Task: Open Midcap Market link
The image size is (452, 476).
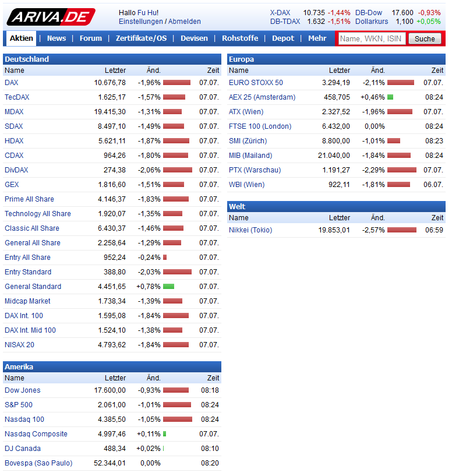Action: [x=27, y=301]
